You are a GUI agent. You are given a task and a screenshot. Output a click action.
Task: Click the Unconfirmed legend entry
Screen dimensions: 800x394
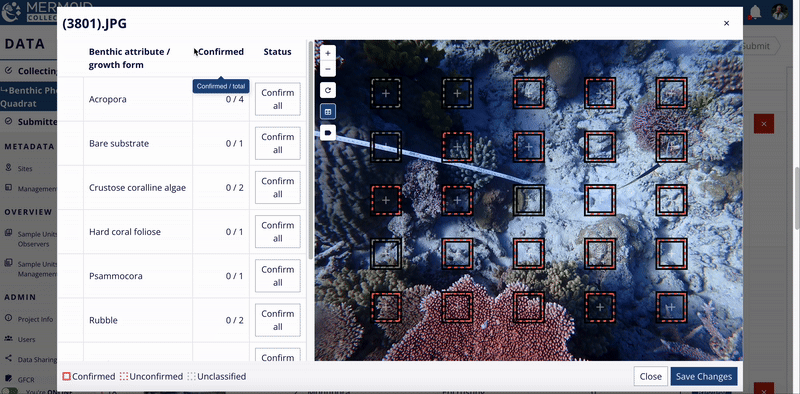[x=151, y=377]
